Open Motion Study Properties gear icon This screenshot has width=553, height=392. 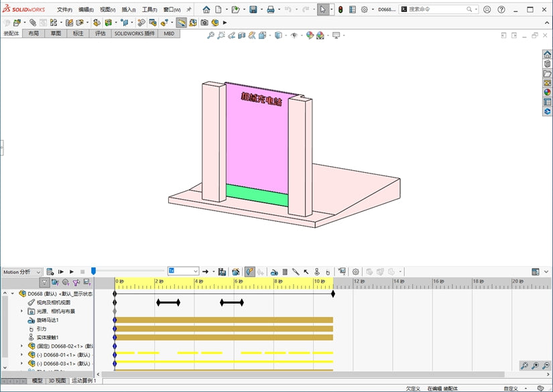point(355,272)
